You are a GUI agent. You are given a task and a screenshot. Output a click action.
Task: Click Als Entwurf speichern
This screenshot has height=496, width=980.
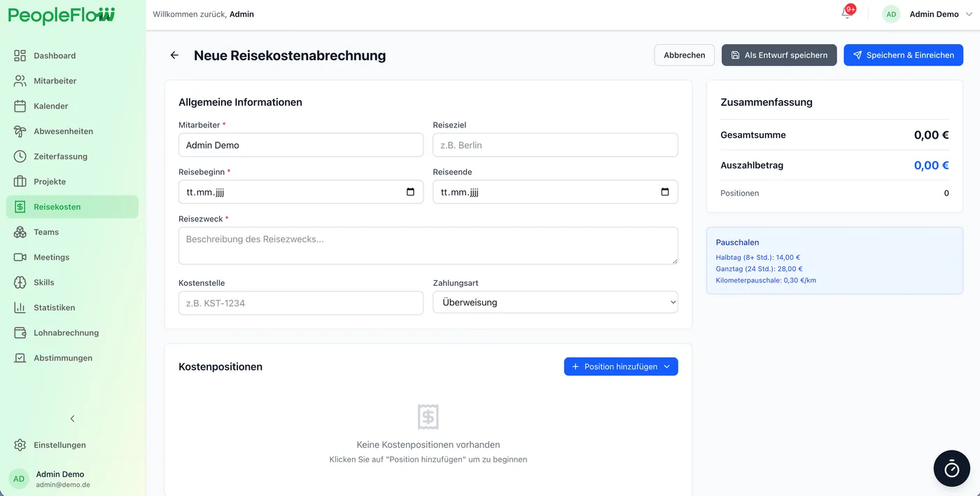point(779,55)
